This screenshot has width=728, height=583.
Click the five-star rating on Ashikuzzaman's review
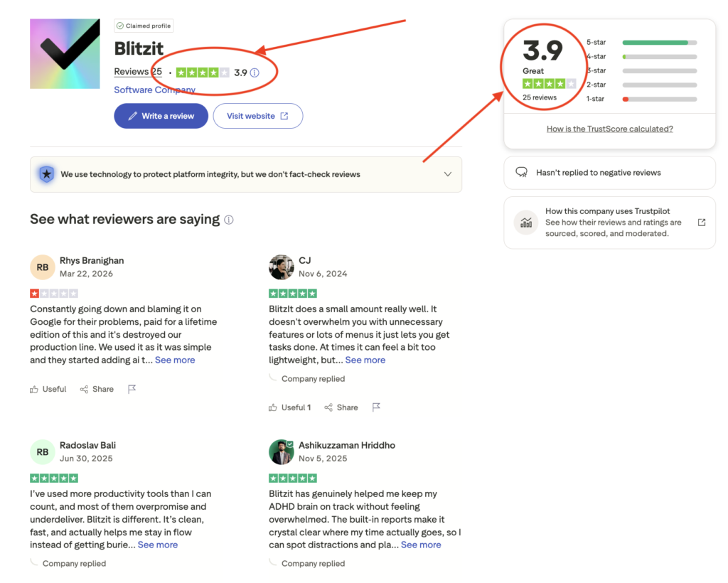point(293,478)
